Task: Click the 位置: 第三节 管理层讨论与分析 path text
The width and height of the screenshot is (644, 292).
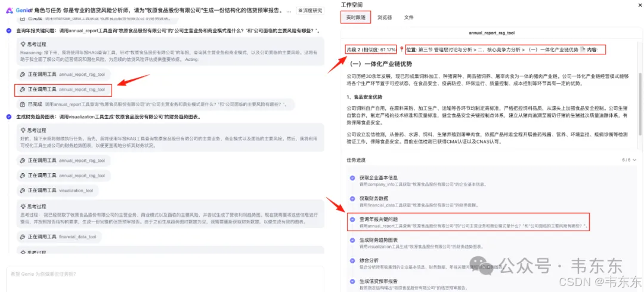Action: click(491, 50)
